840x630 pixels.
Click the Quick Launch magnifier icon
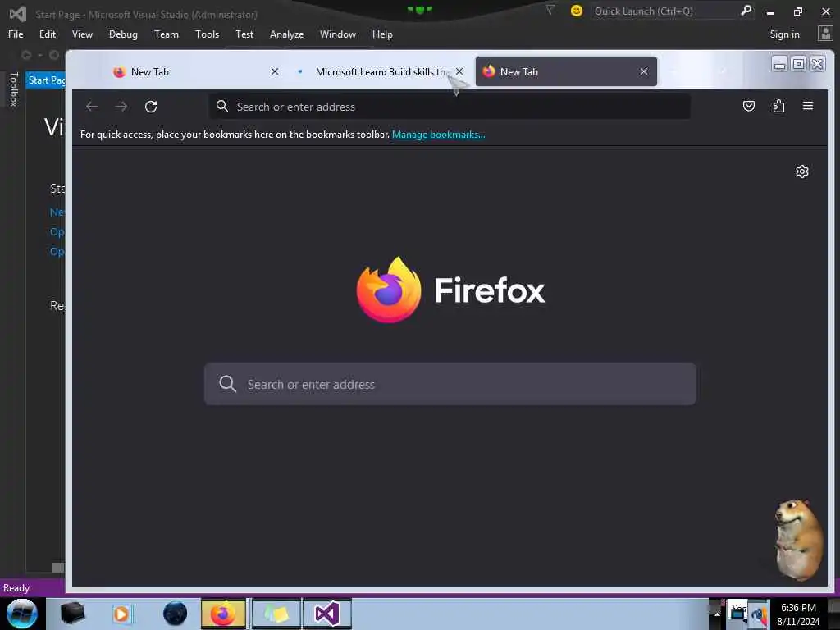coord(746,11)
